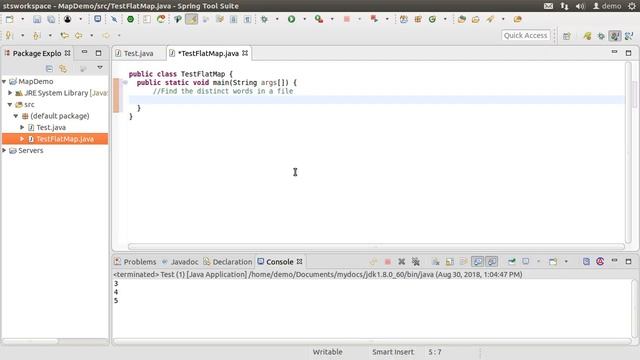Switch to the Test.java editor tab
The width and height of the screenshot is (640, 360).
(x=138, y=53)
